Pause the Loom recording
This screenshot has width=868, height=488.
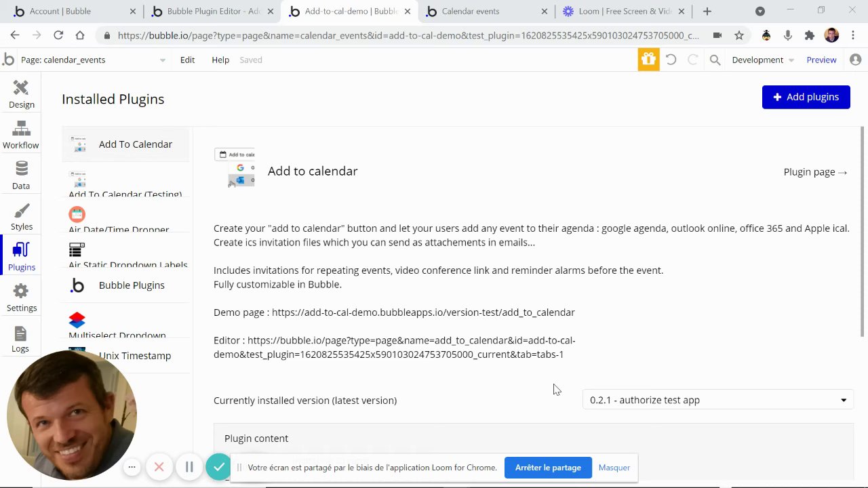189,467
